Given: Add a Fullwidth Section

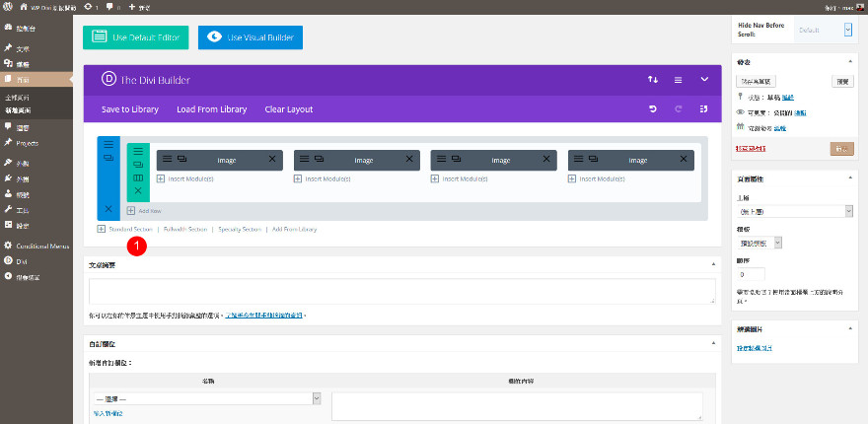Looking at the screenshot, I should coord(185,229).
